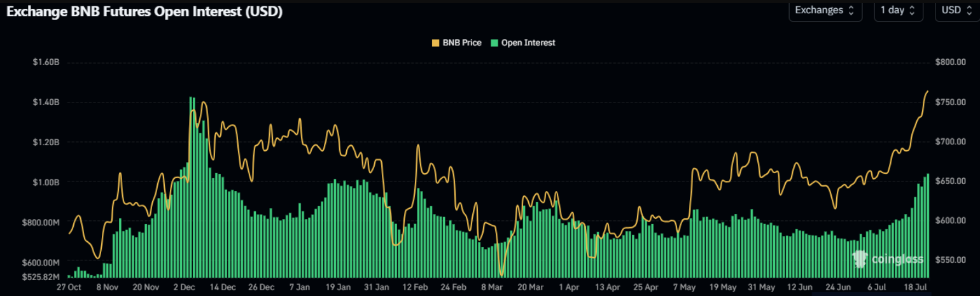Click the 2 Dec date label
This screenshot has height=296, width=980.
coord(185,288)
